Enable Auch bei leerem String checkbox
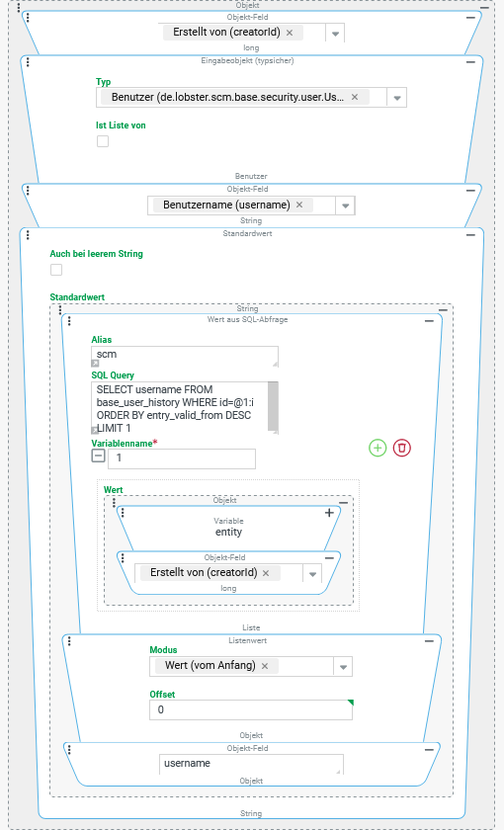The height and width of the screenshot is (830, 504). [x=56, y=270]
